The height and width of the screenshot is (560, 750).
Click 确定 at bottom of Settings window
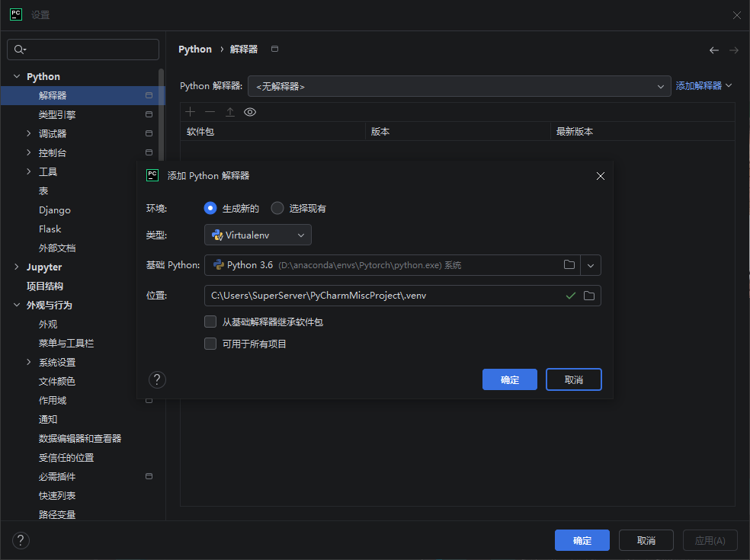point(582,540)
